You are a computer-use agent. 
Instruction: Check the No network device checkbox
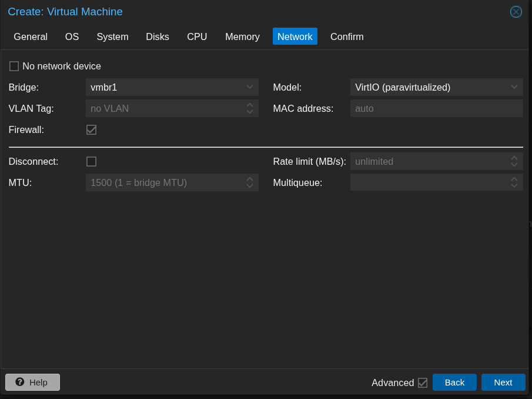point(14,66)
